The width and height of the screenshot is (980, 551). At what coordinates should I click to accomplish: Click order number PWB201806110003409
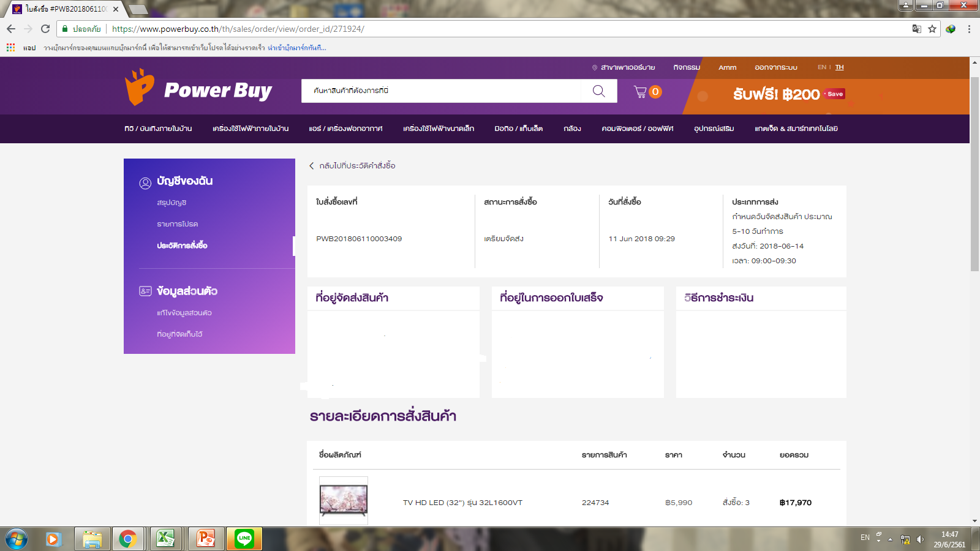[359, 239]
